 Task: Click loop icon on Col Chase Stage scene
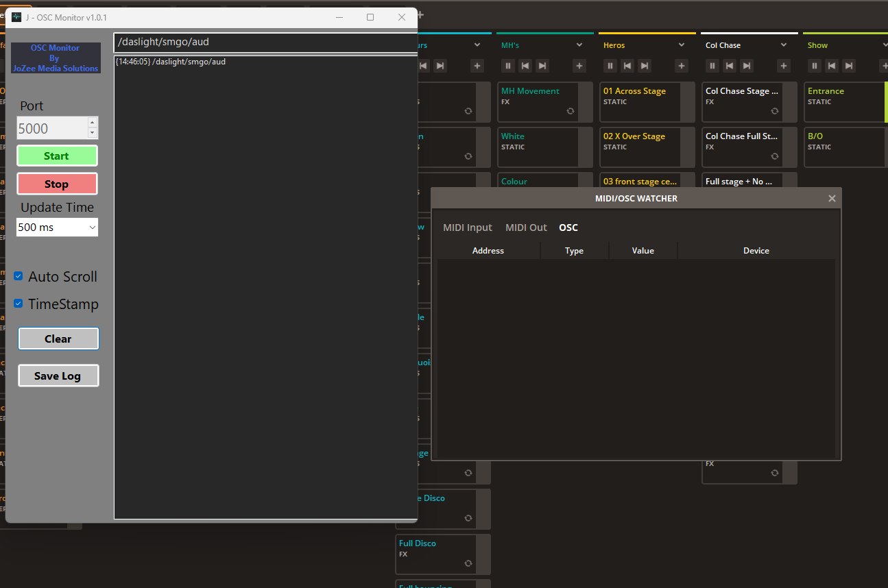(x=775, y=111)
